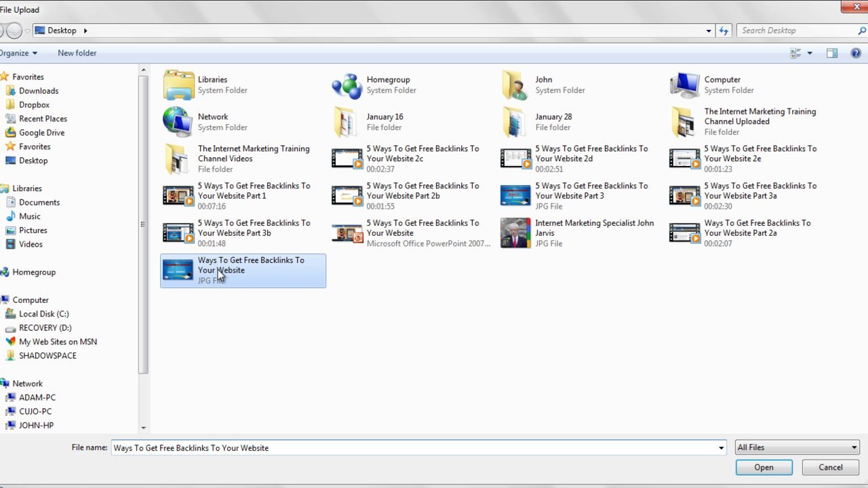
Task: Open the Organize dropdown menu
Action: tap(18, 53)
